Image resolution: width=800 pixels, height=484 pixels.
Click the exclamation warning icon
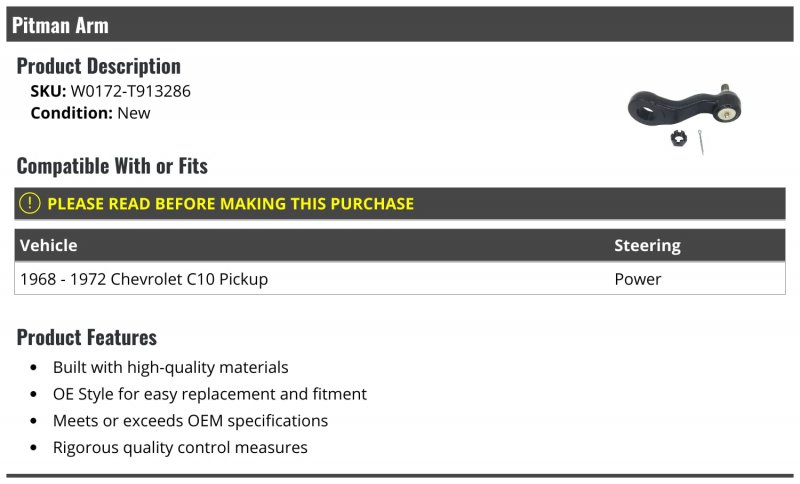coord(30,203)
